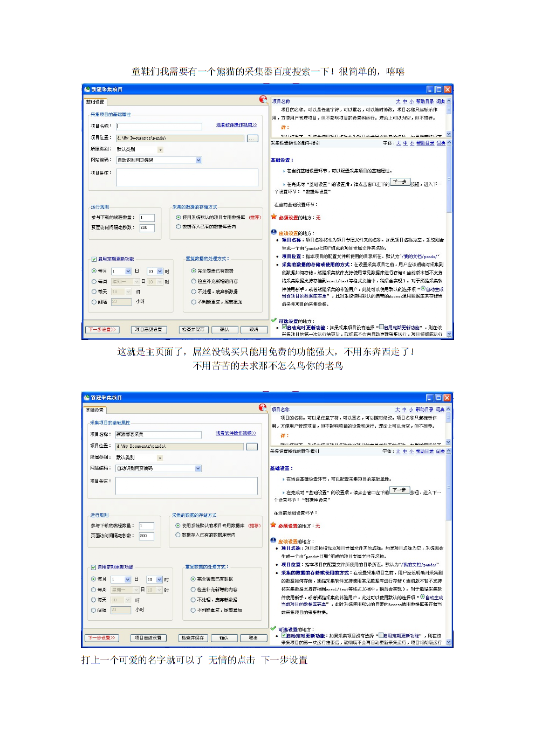Click the title bar app icon of lower dialog
This screenshot has height=756, width=535.
pyautogui.click(x=86, y=397)
